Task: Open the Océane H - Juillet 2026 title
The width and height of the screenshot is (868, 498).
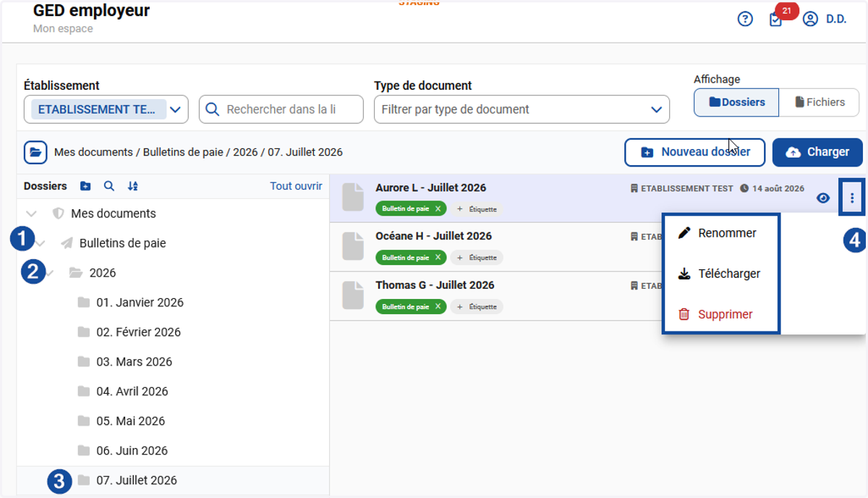Action: click(433, 236)
